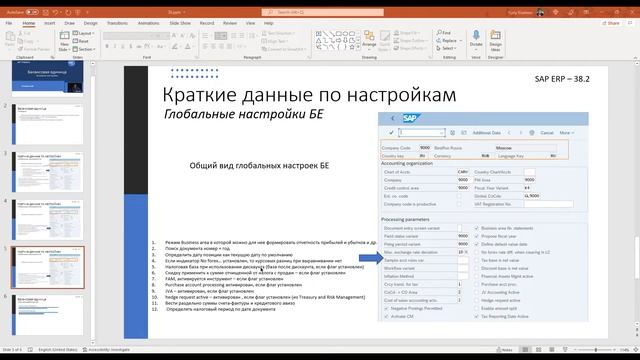Switch to Slide Sorter view icon
The width and height of the screenshot is (640, 360).
click(x=539, y=350)
